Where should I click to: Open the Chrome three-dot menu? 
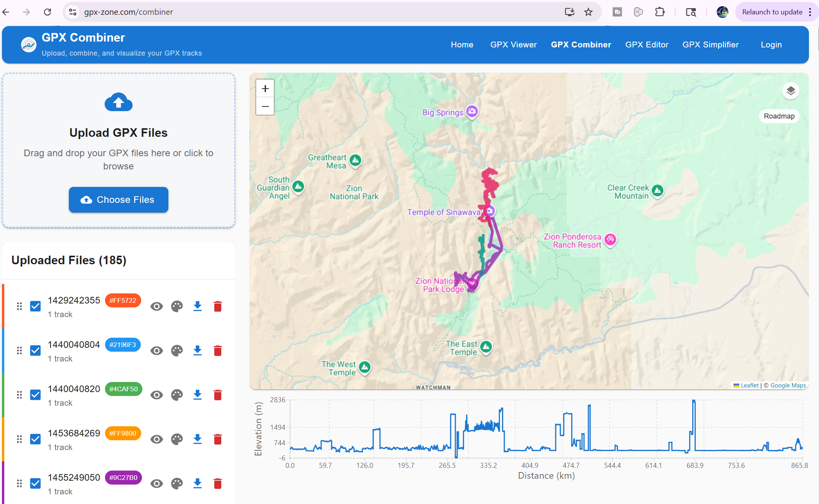810,12
